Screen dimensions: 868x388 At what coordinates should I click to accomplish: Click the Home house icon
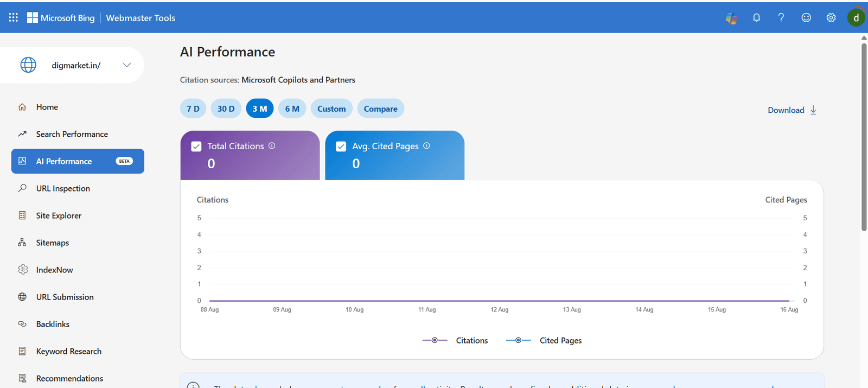click(x=22, y=107)
